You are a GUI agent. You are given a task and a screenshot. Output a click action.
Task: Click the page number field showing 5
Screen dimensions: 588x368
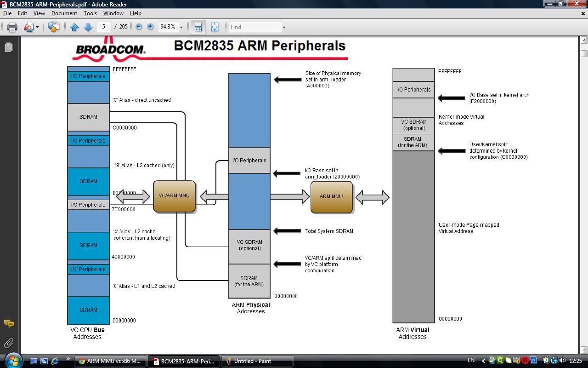104,27
